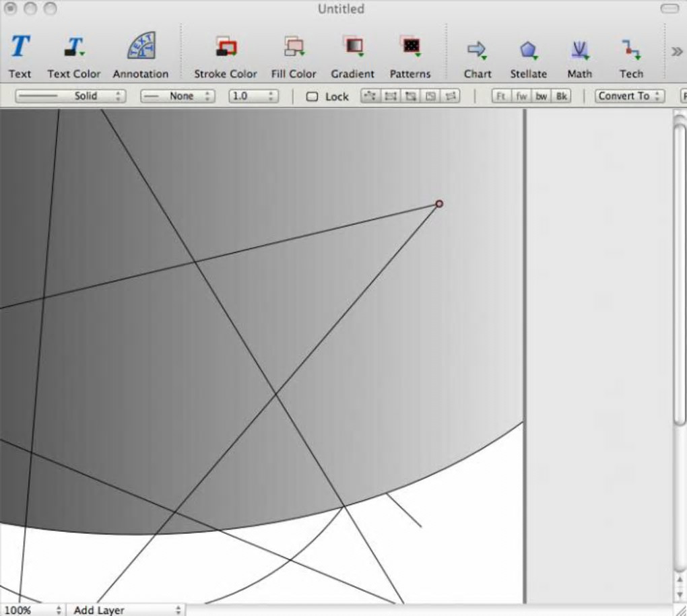The height and width of the screenshot is (616, 687).
Task: Open the Add Layer dropdown
Action: [126, 610]
